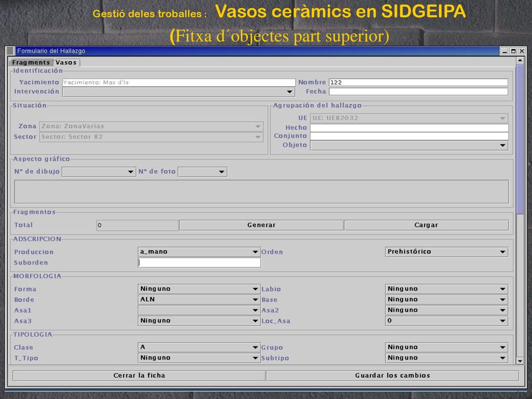Screen dimensions: 532x399
Task: Click the Conjunto input field
Action: (409, 136)
